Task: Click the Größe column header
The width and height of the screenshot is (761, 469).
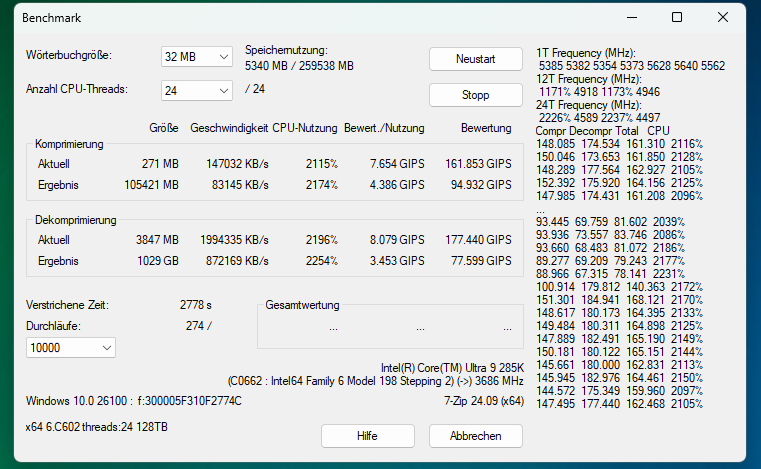Action: 164,128
